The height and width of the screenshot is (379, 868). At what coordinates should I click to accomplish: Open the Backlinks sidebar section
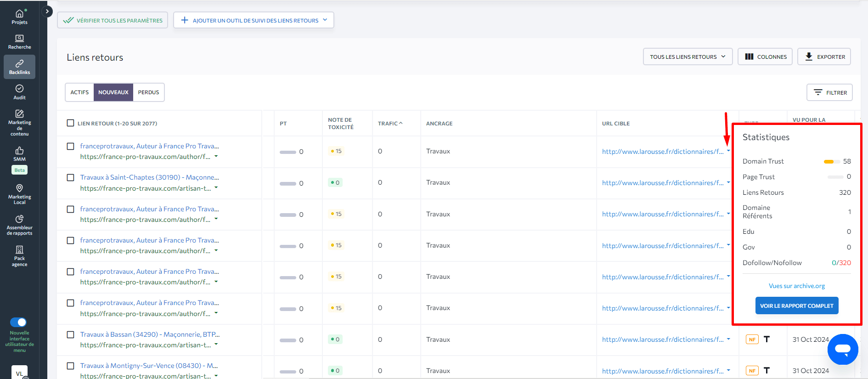(x=19, y=67)
